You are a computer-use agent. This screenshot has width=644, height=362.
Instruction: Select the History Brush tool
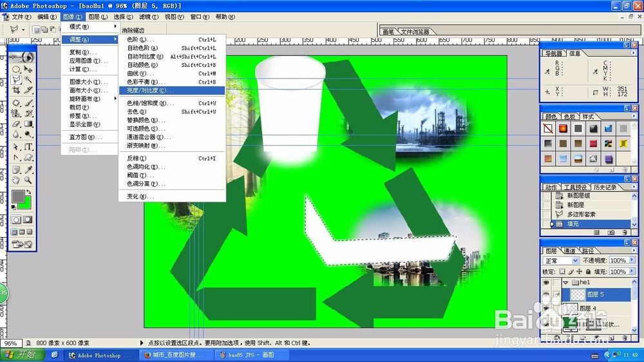(28, 113)
